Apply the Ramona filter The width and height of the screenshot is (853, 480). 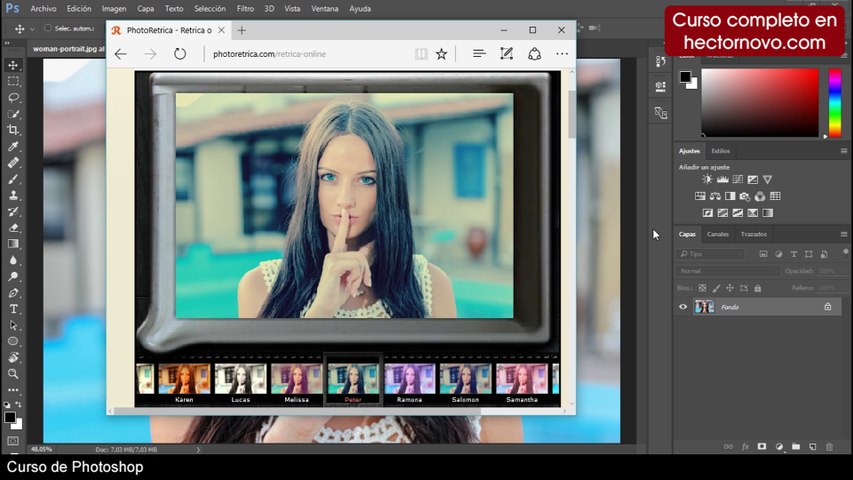point(409,380)
